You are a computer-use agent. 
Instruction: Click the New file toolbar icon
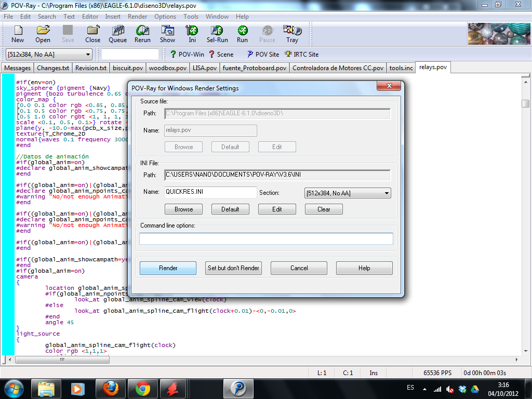[x=18, y=34]
